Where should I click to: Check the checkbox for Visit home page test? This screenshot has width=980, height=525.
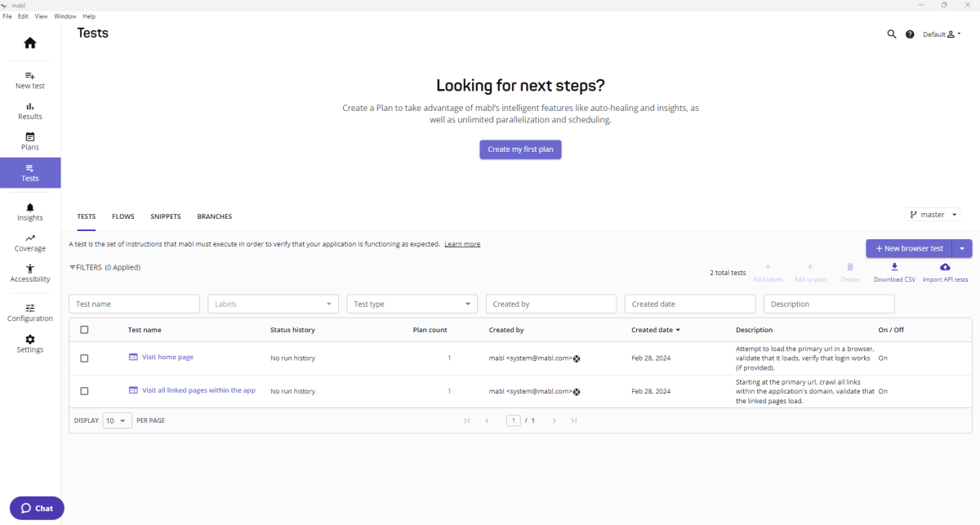84,357
